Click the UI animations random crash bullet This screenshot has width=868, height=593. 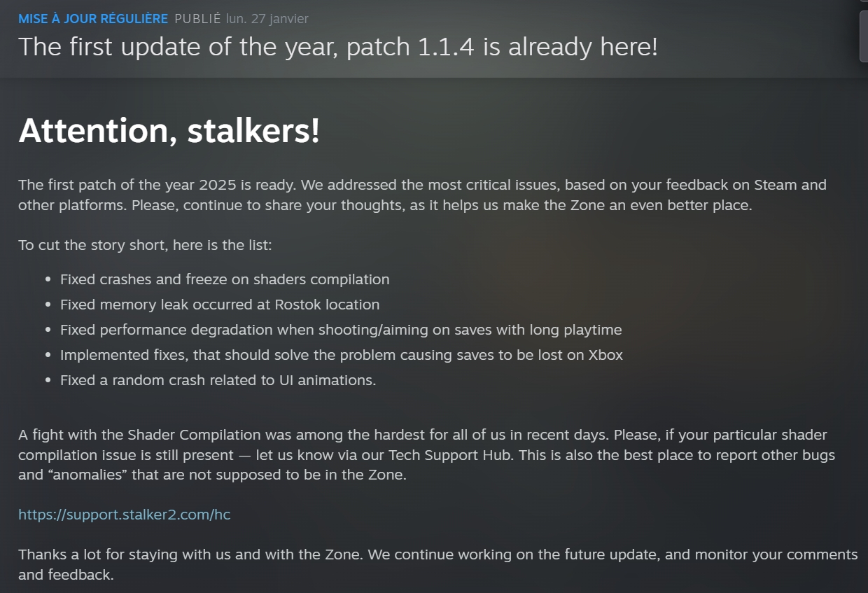click(218, 380)
